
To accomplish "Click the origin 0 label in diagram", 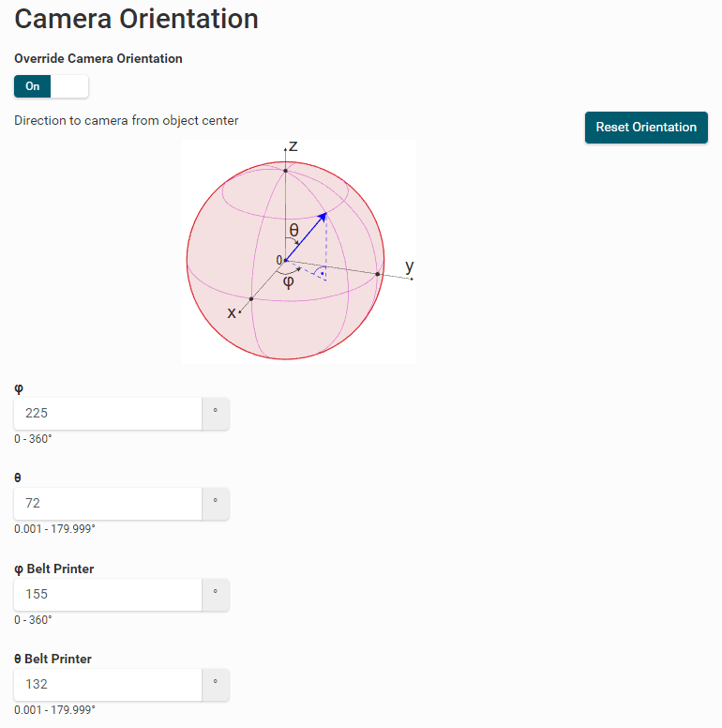I will point(278,260).
